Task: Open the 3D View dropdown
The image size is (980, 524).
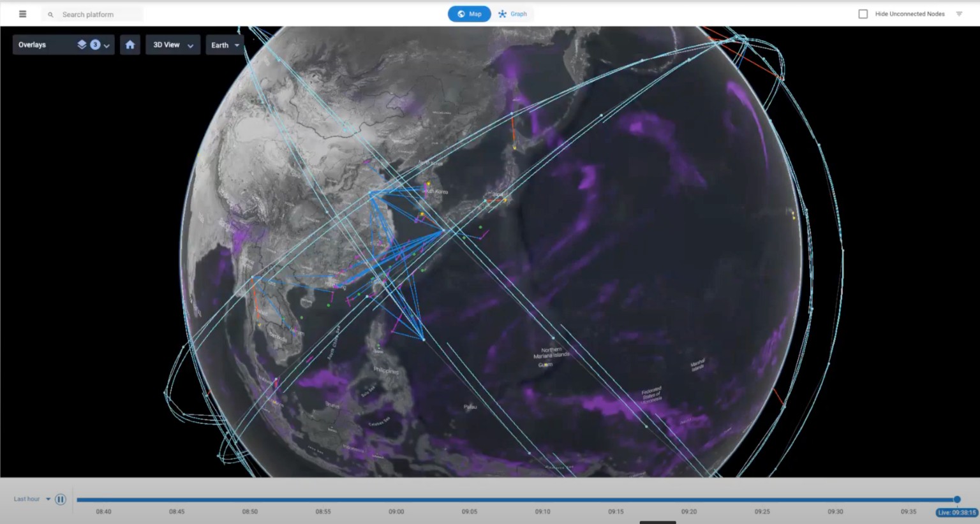Action: pos(173,45)
